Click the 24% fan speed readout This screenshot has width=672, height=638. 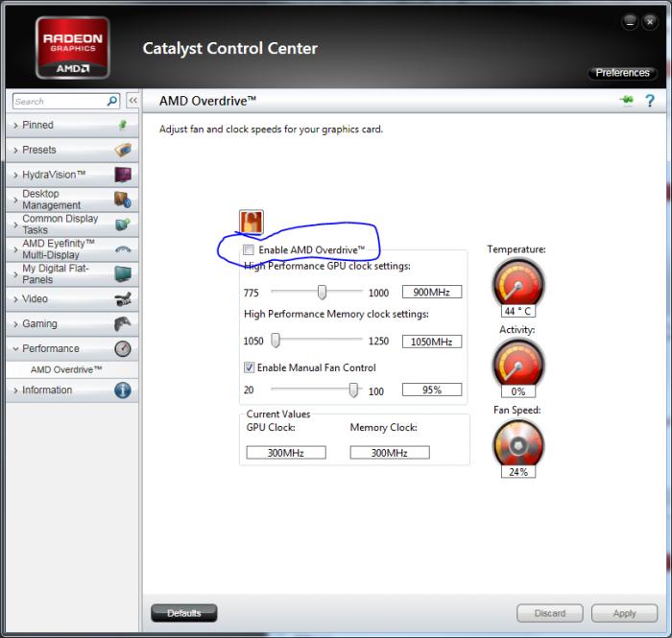518,471
